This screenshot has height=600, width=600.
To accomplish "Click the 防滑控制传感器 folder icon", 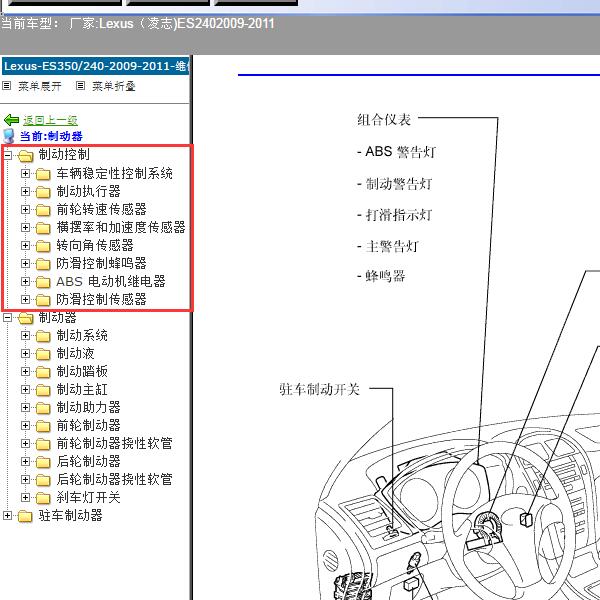I will point(43,300).
